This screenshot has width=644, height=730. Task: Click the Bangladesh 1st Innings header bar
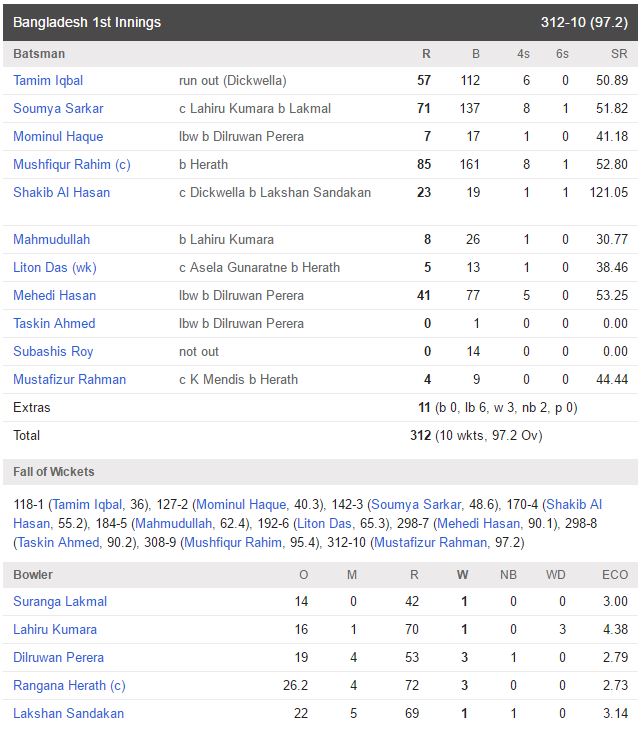coord(320,22)
